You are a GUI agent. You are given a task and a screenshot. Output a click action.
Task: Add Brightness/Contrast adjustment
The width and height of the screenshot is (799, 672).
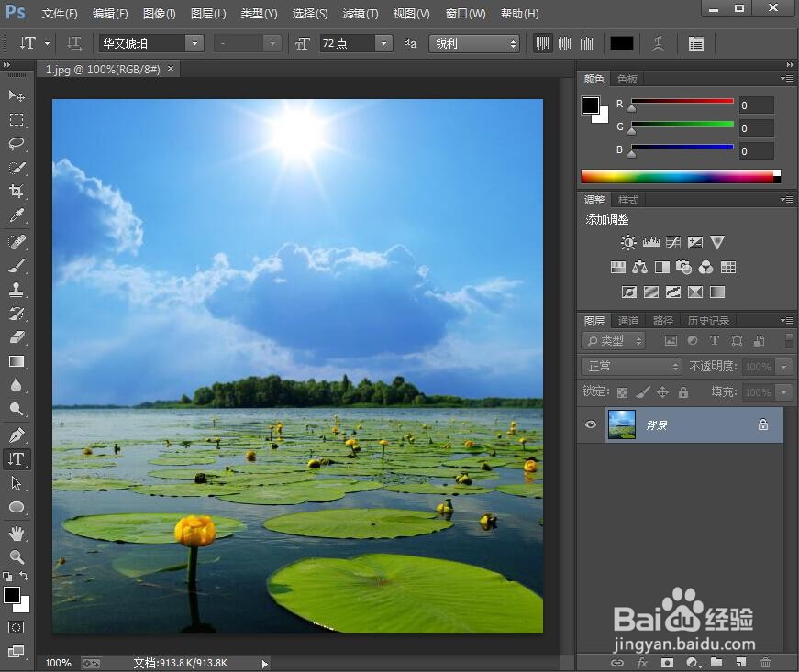628,242
